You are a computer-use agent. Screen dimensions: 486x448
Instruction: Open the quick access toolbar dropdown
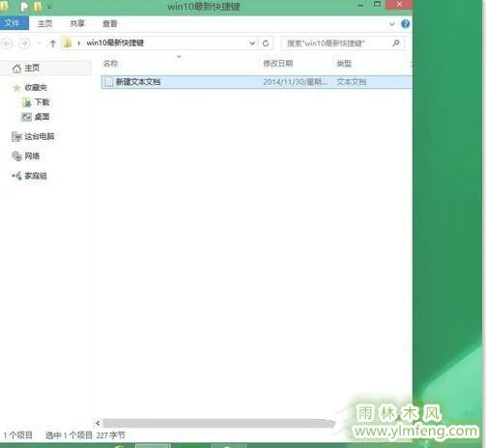(49, 7)
